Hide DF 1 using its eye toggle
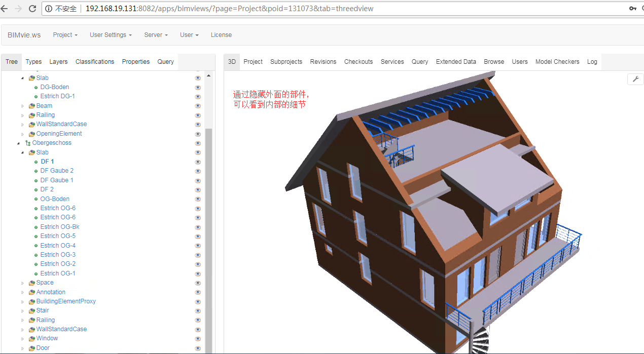The width and height of the screenshot is (644, 354). tap(197, 162)
